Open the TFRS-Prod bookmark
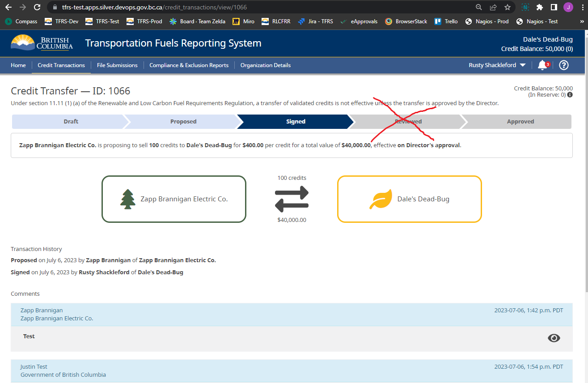The height and width of the screenshot is (383, 588). [144, 21]
